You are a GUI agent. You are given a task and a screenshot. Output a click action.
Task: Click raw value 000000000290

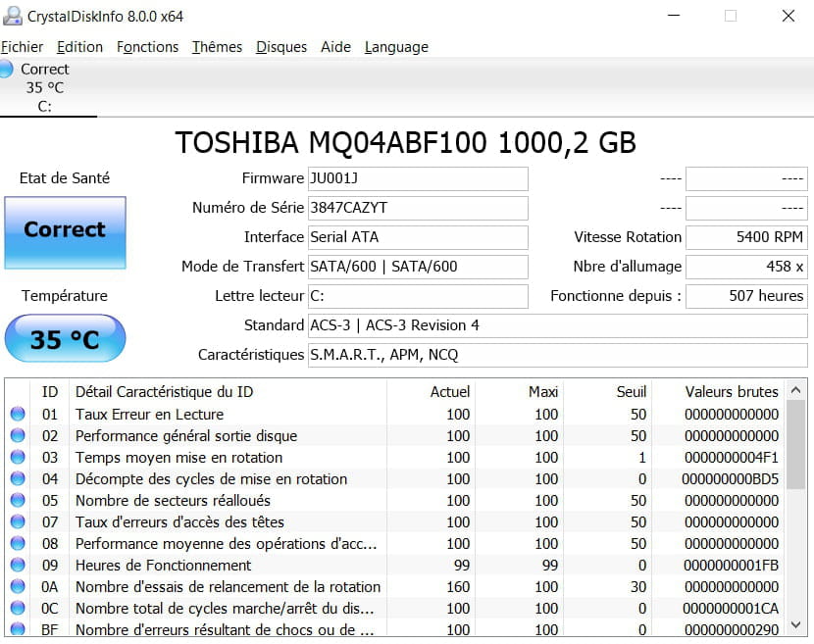(x=732, y=629)
